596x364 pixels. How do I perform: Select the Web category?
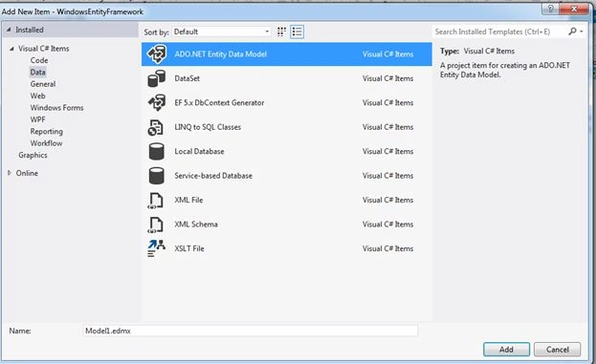pyautogui.click(x=37, y=96)
